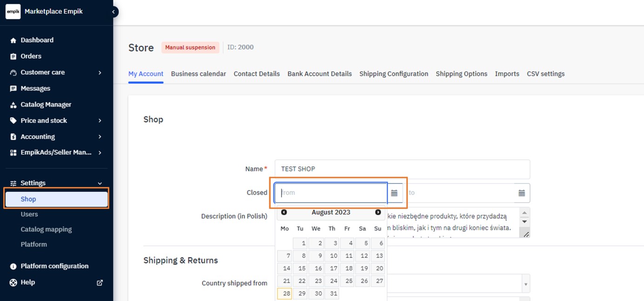Click the Dashboard home icon
This screenshot has width=644, height=301.
[x=13, y=40]
